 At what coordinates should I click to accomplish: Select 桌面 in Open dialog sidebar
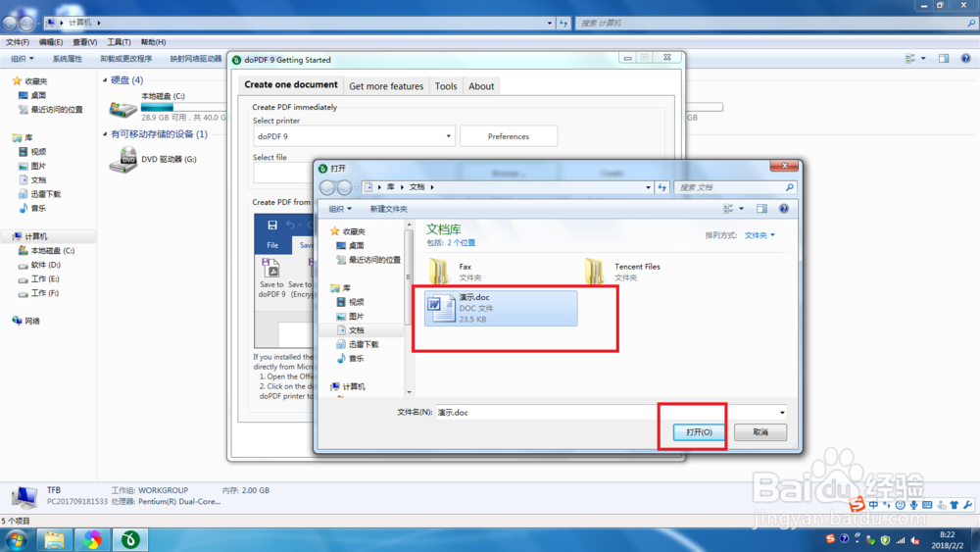(357, 246)
